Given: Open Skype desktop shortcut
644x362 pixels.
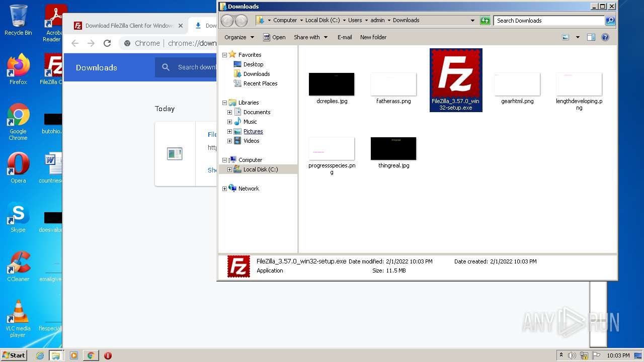Looking at the screenshot, I should tap(18, 217).
